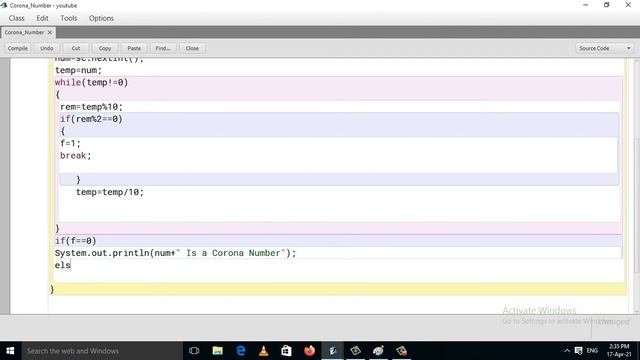Open the Store app from taskbar
640x360 pixels.
(x=287, y=351)
